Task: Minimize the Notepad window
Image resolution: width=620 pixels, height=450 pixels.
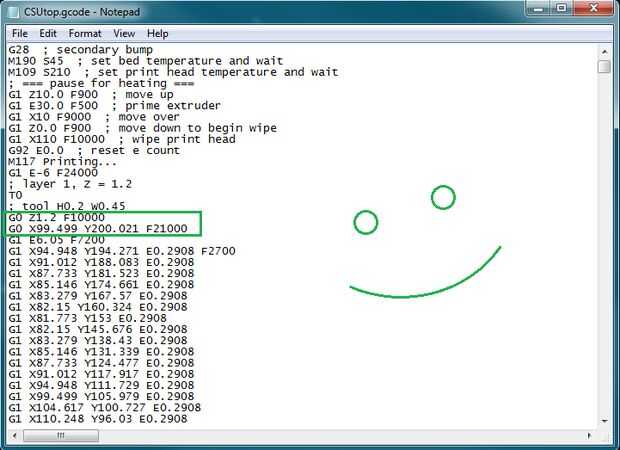Action: tap(539, 8)
